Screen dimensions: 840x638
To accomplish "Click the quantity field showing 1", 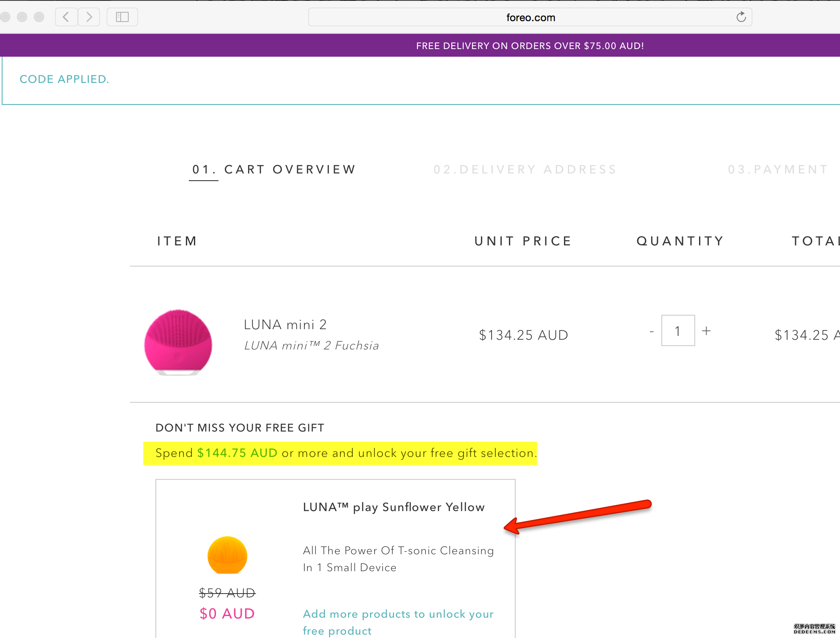I will [x=678, y=330].
